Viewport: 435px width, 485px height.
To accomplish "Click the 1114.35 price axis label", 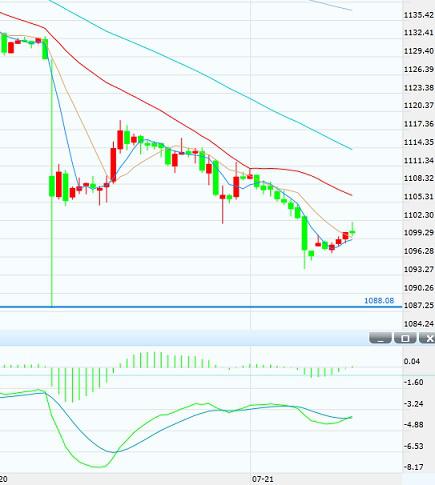I will tap(419, 142).
